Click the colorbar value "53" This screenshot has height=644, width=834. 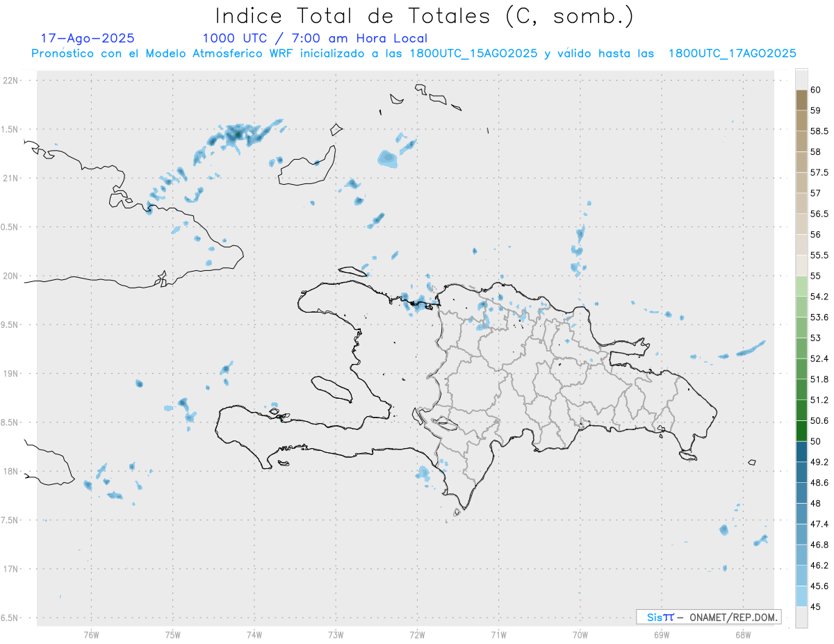pos(816,338)
